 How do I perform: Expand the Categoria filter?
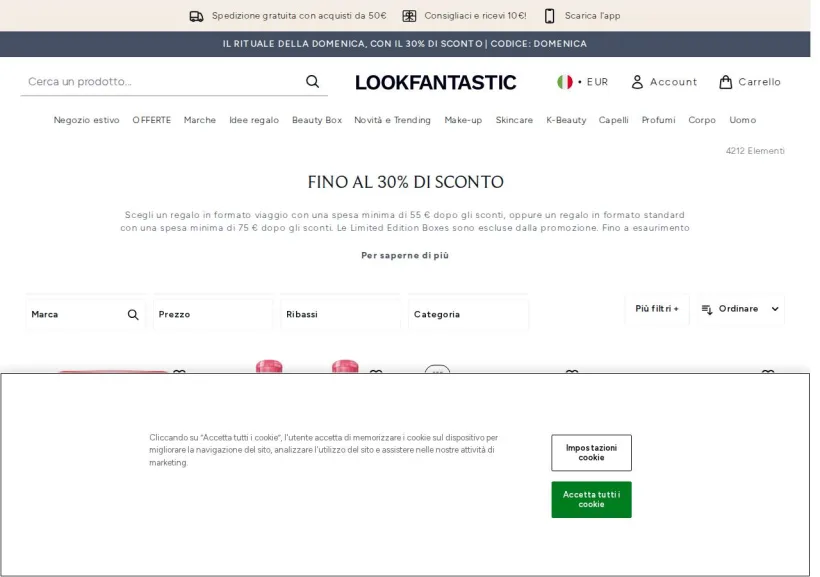point(468,314)
